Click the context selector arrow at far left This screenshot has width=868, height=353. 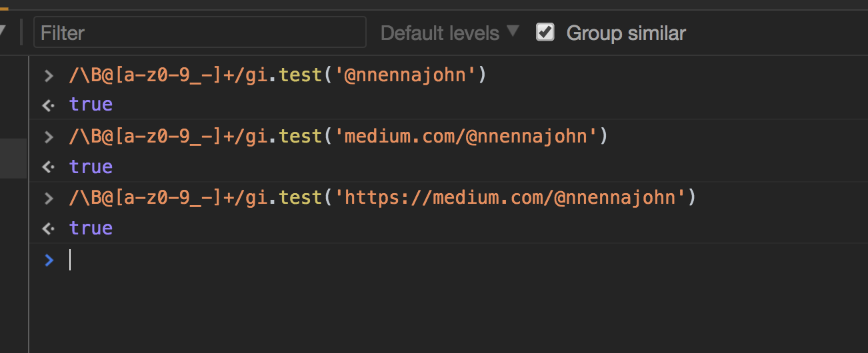(x=2, y=31)
